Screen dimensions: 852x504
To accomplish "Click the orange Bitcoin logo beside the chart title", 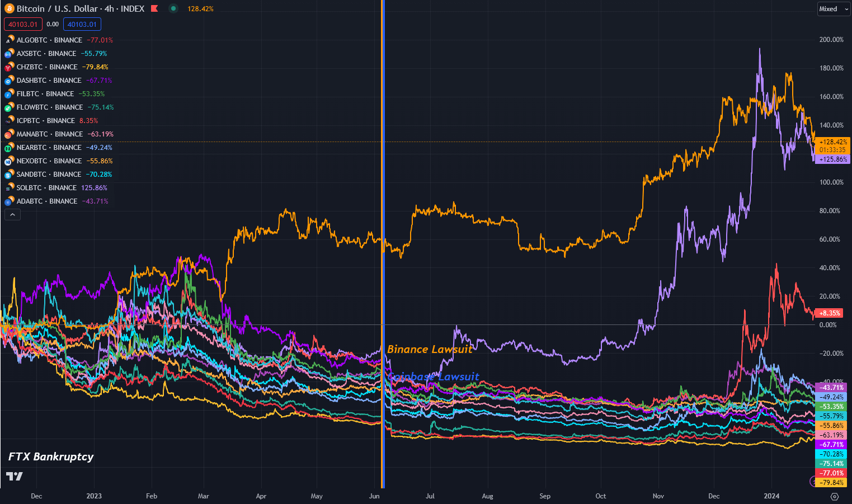I will [9, 8].
